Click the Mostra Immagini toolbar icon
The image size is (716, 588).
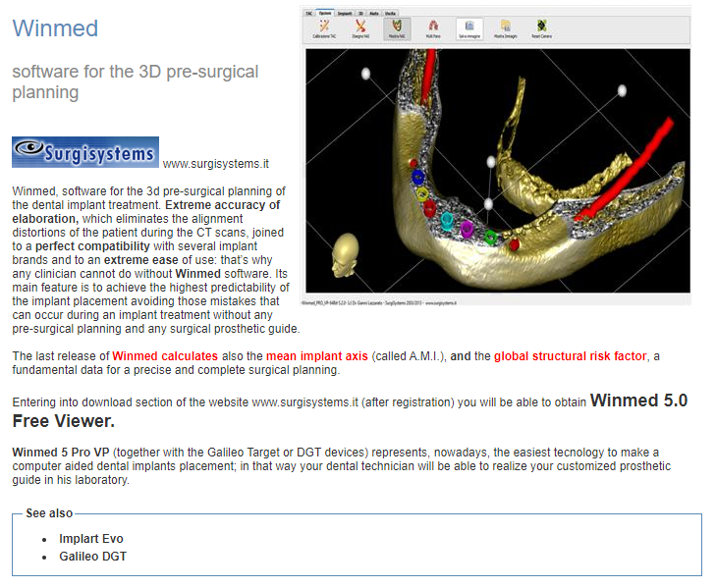click(x=506, y=29)
